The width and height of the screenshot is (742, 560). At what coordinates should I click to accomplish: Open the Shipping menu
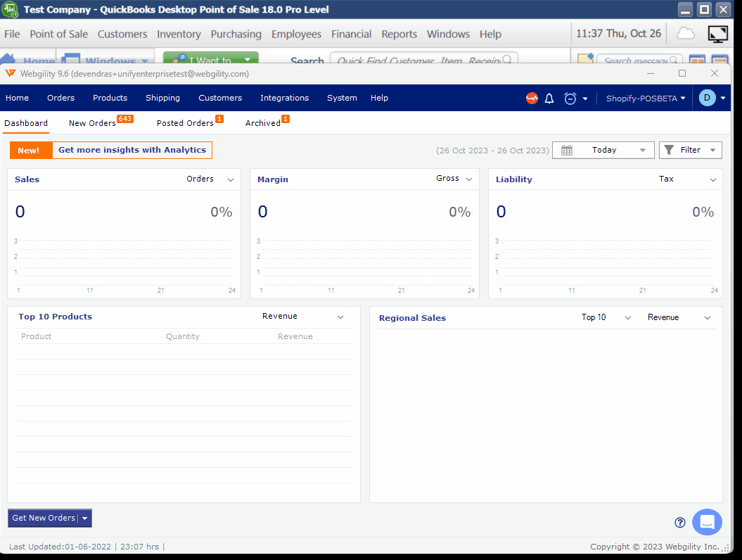pos(162,98)
